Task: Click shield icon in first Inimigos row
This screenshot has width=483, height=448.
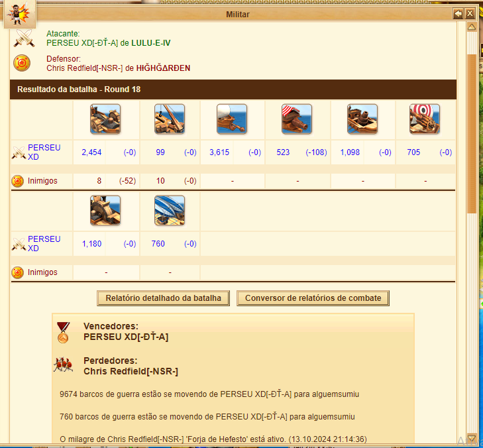Action: pos(18,181)
